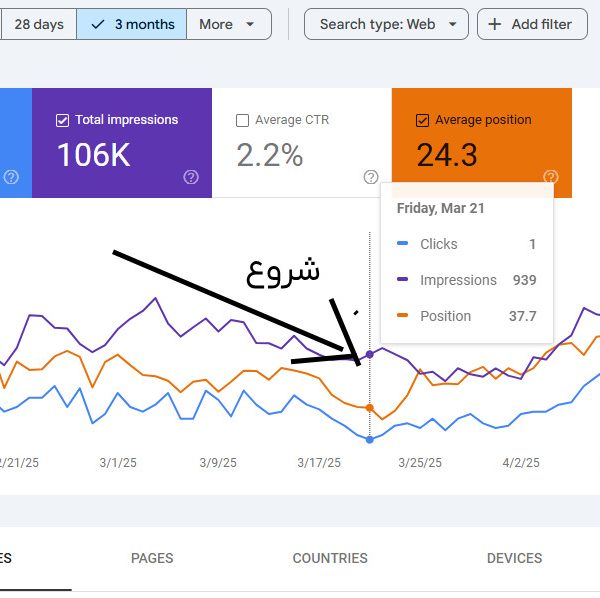Click the purple impressions data point on chart

click(370, 354)
